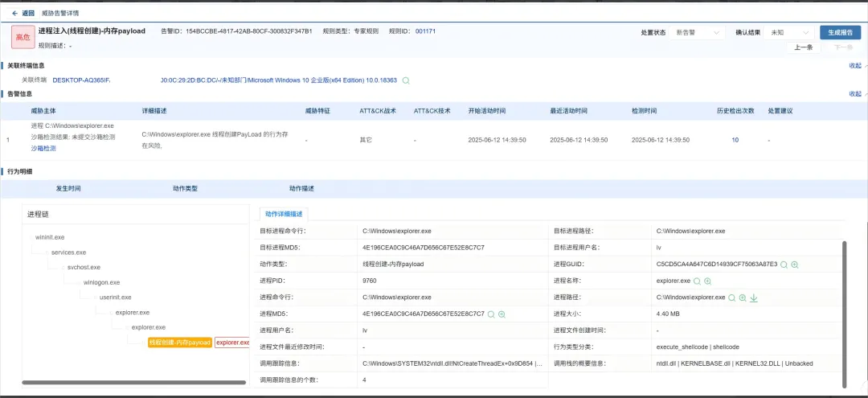Open the 沙箱检测 link
868x398 pixels.
pos(43,149)
